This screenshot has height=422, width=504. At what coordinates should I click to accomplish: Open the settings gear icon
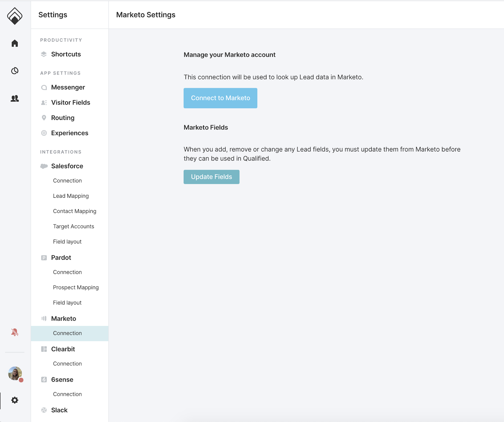point(15,400)
